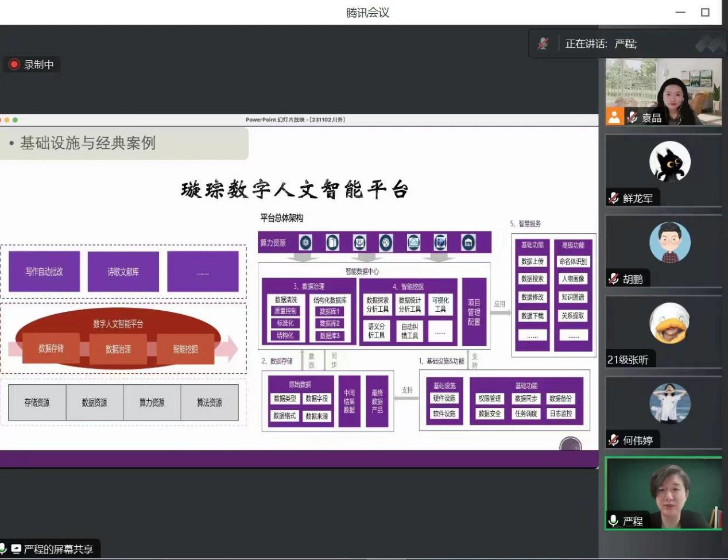728x560 pixels.
Task: Click the globe icon in the 算力资源 bar
Action: click(386, 243)
